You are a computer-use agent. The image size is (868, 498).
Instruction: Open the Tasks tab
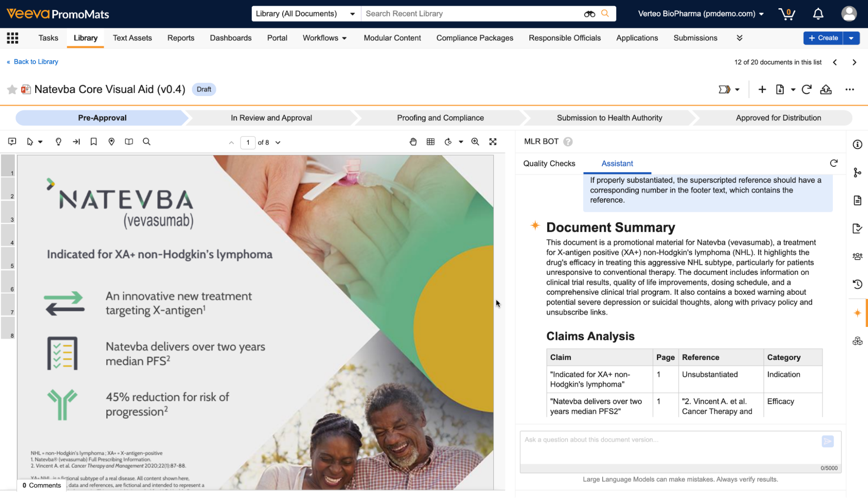click(x=48, y=38)
